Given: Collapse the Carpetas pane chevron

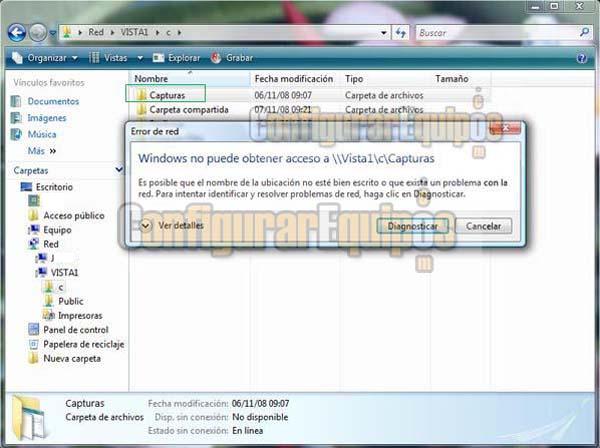Looking at the screenshot, I should [x=119, y=169].
